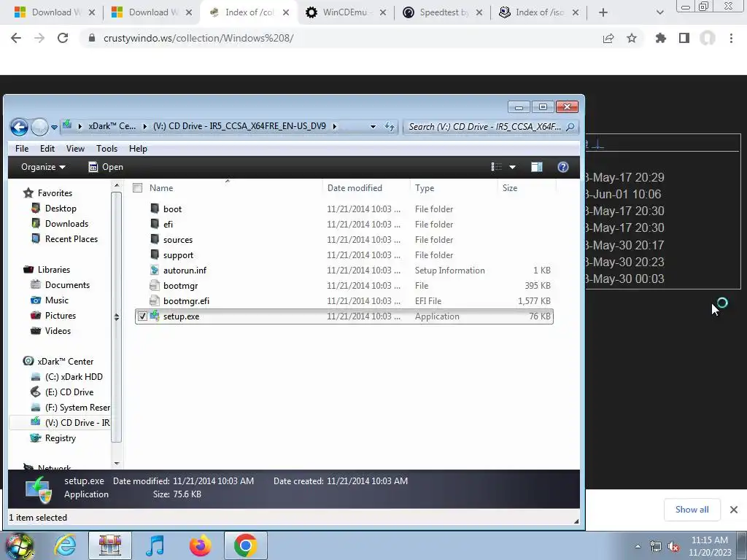
Task: Open Favorites in navigation pane
Action: tap(55, 192)
